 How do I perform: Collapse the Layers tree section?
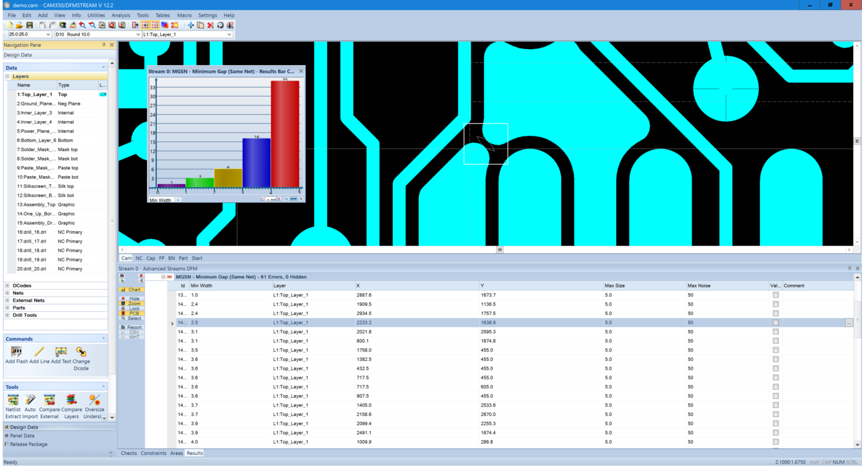(x=7, y=77)
